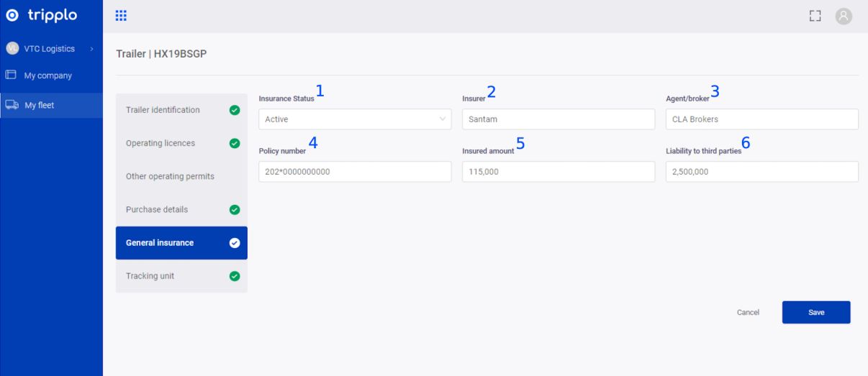Open the Operating licences tab
Viewport: 868px width, 376px height.
[161, 143]
